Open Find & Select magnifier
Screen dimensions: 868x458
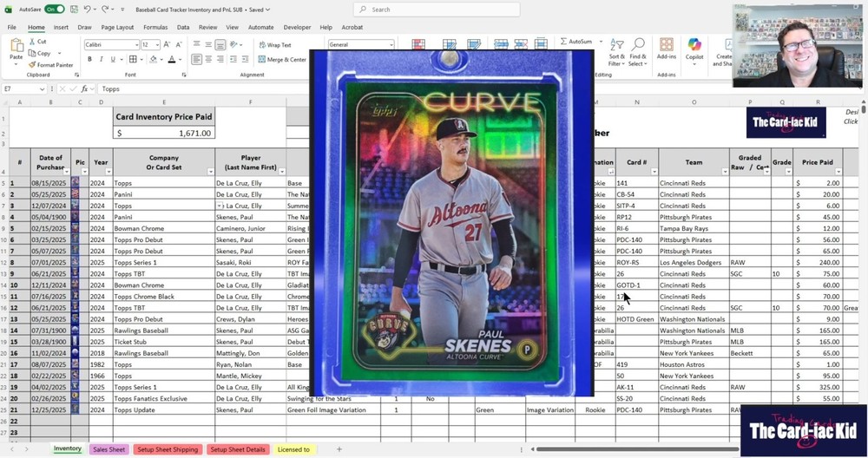[638, 52]
